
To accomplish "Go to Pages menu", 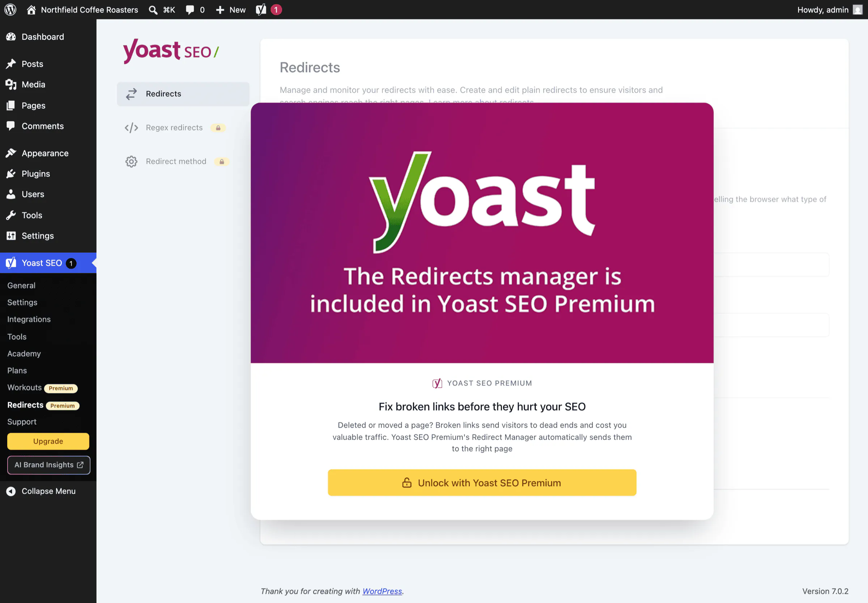I will (48, 105).
